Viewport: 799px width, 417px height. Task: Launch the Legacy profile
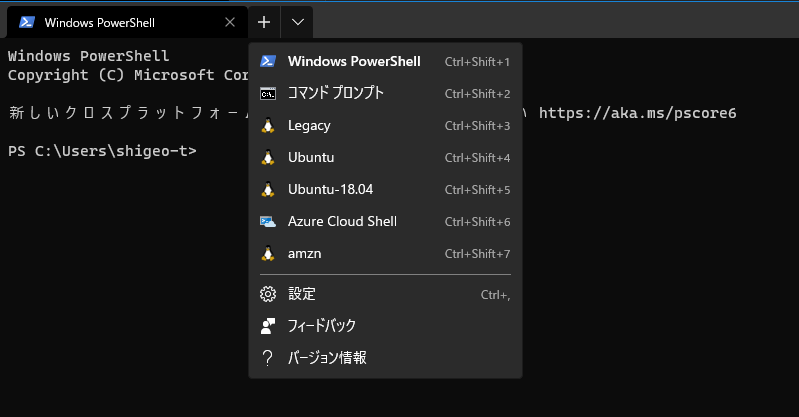pos(385,125)
